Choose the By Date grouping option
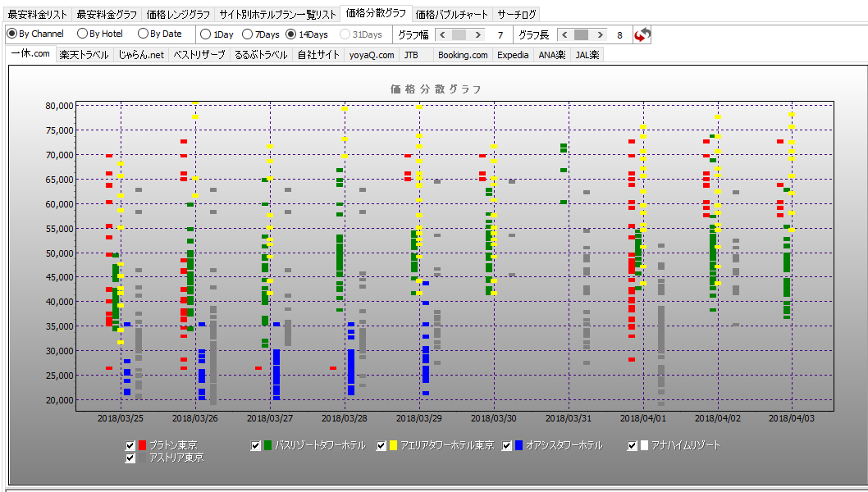868x492 pixels. coord(144,34)
